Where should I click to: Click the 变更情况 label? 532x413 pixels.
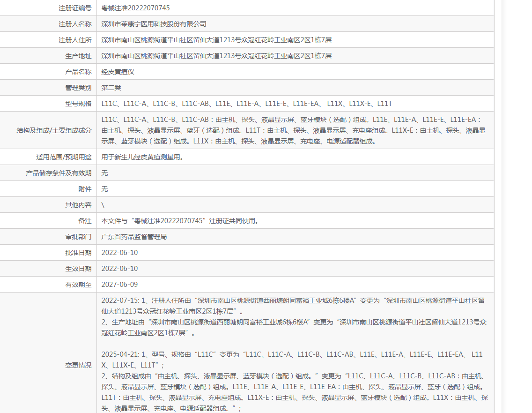pyautogui.click(x=78, y=365)
